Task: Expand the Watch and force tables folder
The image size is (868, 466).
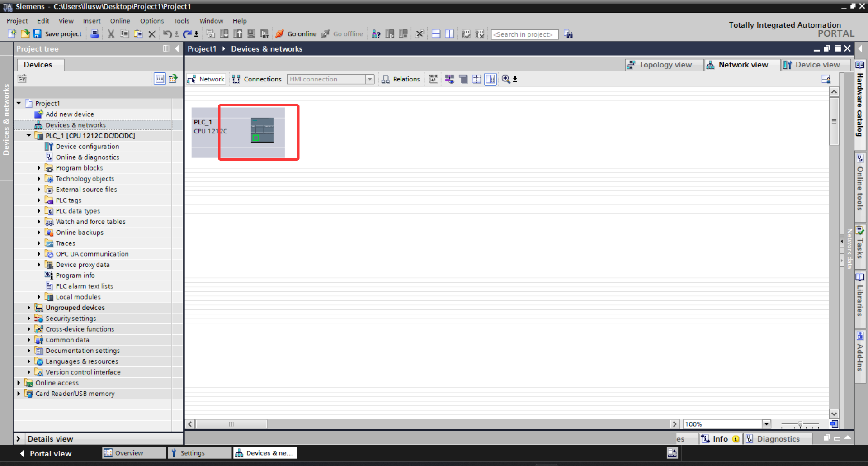Action: [x=39, y=222]
